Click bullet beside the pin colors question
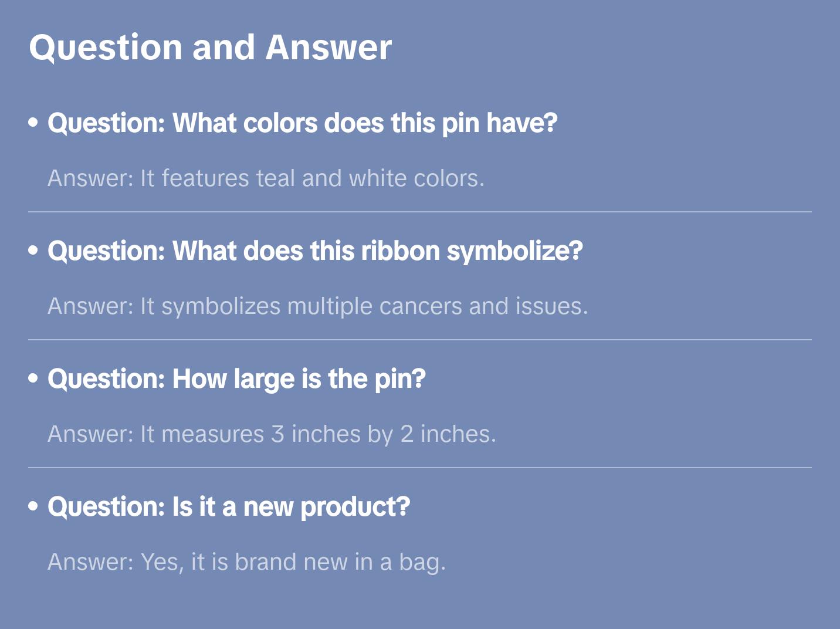Image resolution: width=840 pixels, height=629 pixels. pyautogui.click(x=33, y=123)
